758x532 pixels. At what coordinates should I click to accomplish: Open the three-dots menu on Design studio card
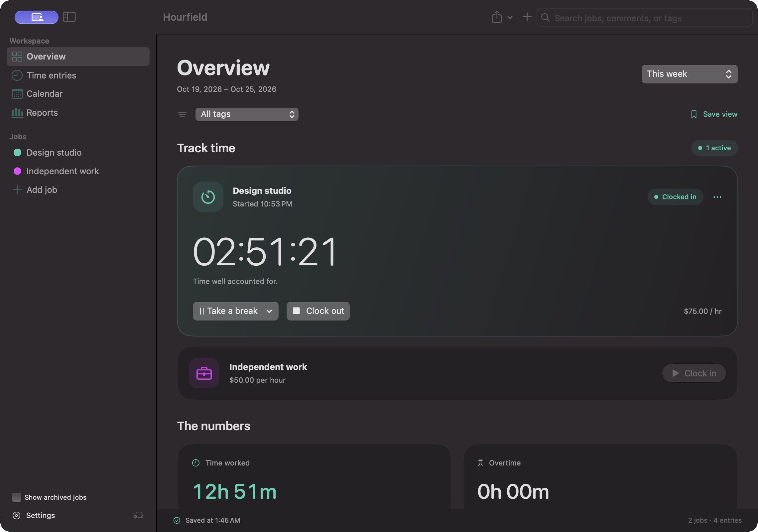717,197
